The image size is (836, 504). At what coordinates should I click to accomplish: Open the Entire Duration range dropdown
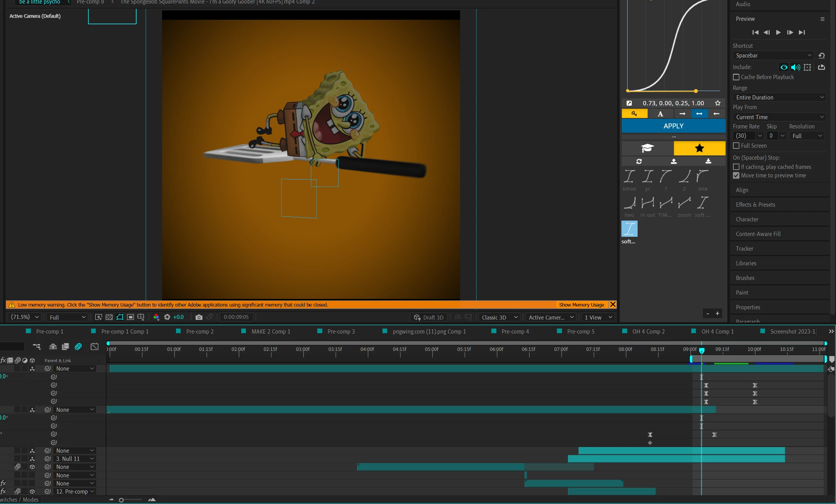point(779,98)
